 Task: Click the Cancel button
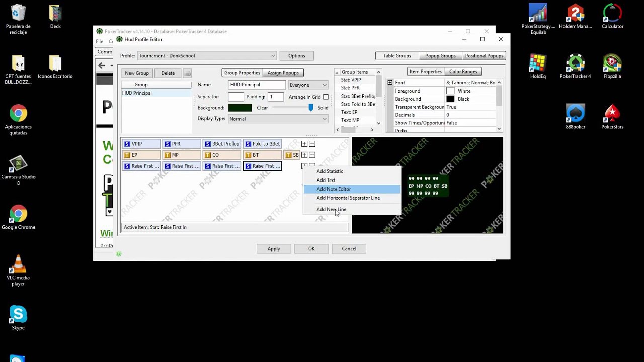pyautogui.click(x=349, y=249)
